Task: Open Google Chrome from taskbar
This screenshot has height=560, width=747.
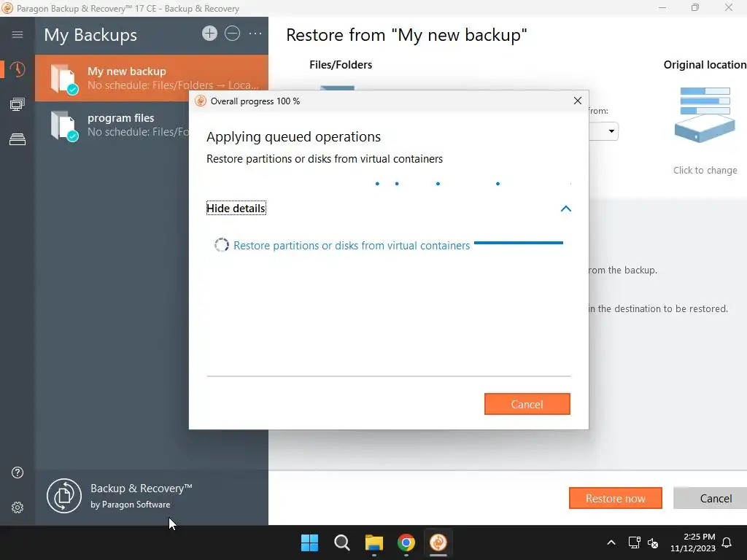Action: pos(406,542)
